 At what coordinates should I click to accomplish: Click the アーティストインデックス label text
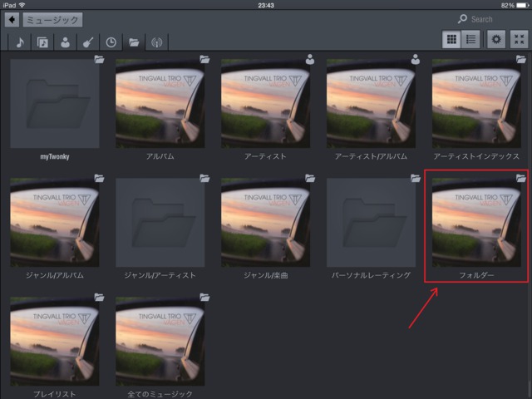tap(476, 156)
